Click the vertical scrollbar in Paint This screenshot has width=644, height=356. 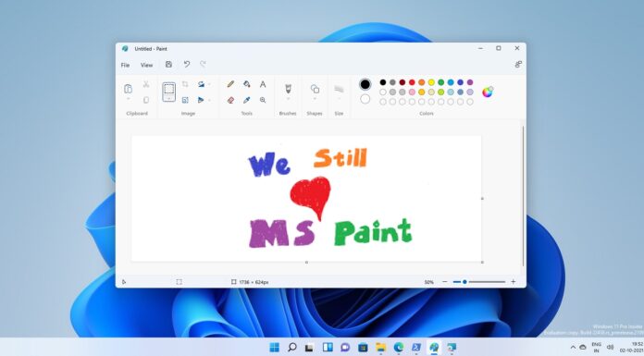coord(523,196)
